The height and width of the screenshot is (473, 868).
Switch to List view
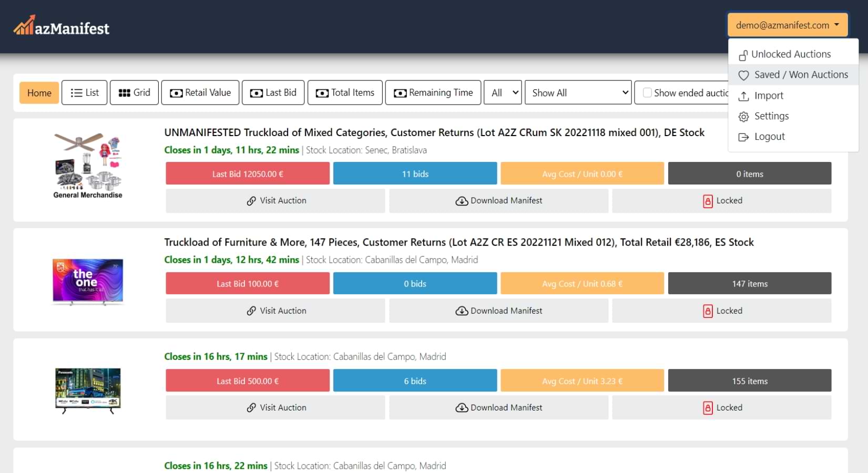pos(85,92)
